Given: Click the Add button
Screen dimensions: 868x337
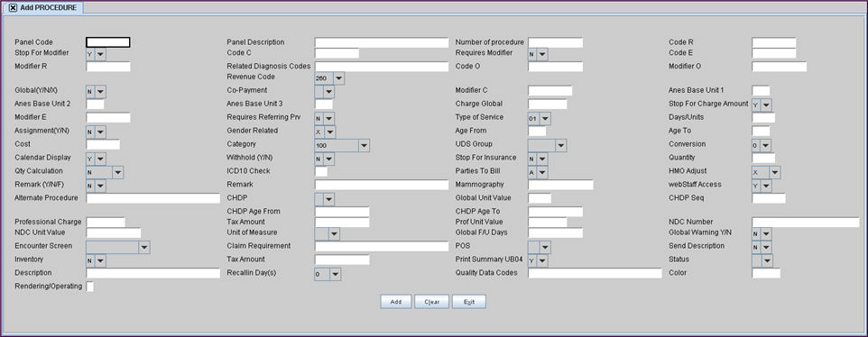Looking at the screenshot, I should [x=396, y=302].
